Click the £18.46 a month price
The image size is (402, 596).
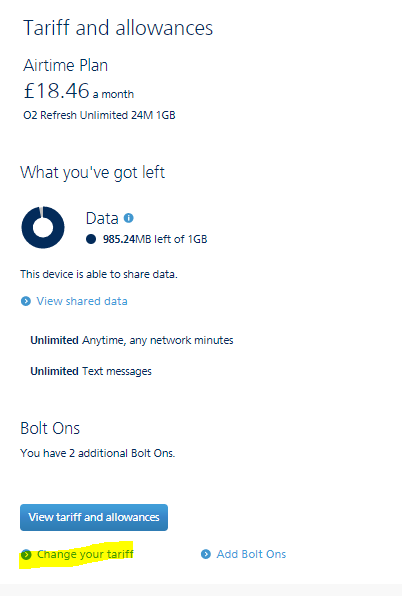point(79,91)
